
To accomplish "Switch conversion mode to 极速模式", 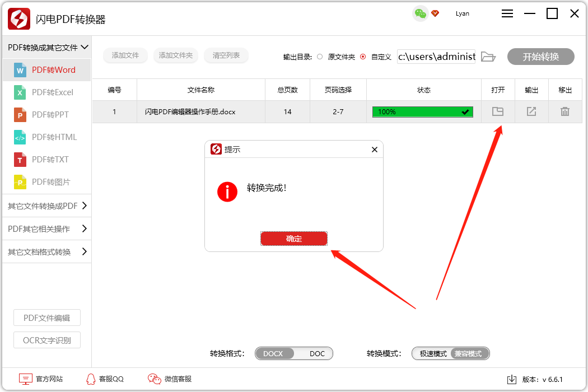I will click(433, 353).
